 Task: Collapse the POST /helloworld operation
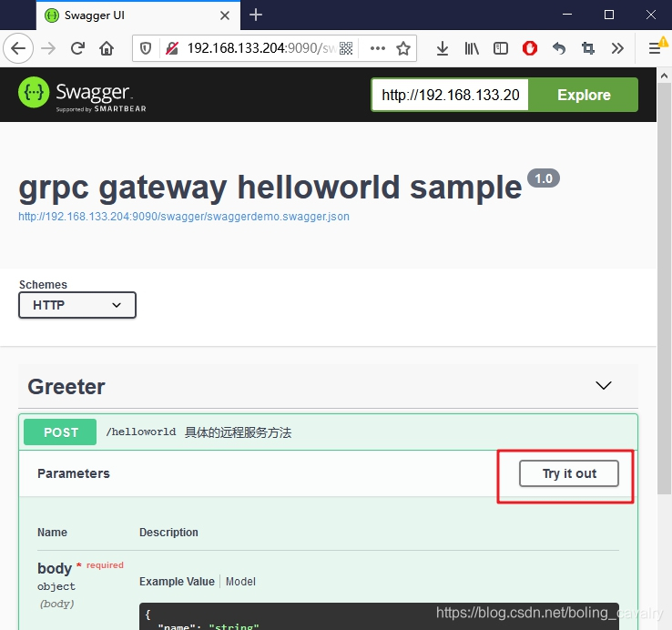pos(329,432)
